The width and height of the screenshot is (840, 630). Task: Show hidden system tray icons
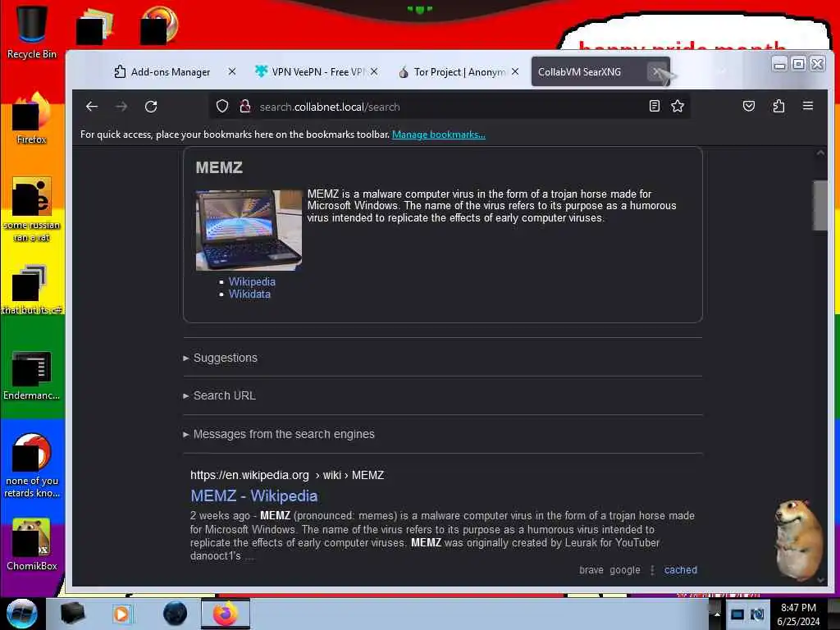click(x=717, y=614)
